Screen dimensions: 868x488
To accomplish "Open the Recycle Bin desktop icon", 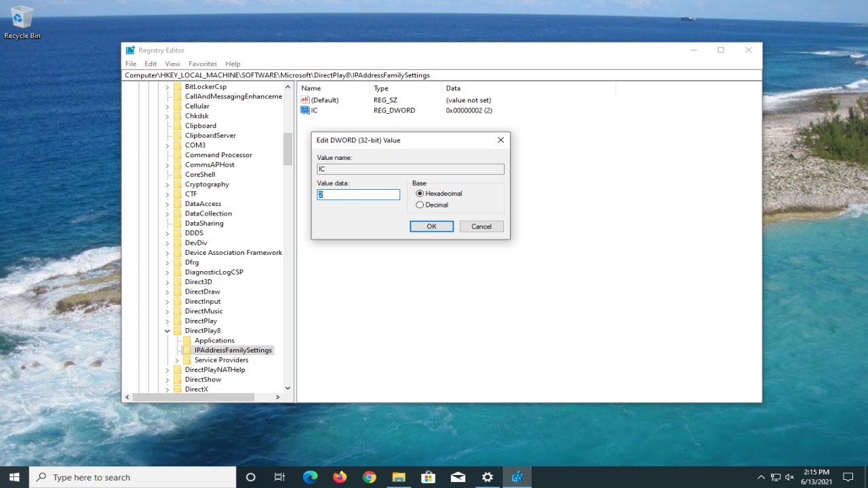I will point(22,22).
